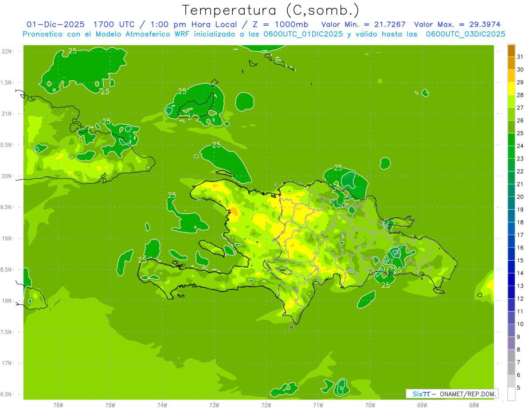
Task: Click the '68W' longitude label
Action: coord(473,405)
